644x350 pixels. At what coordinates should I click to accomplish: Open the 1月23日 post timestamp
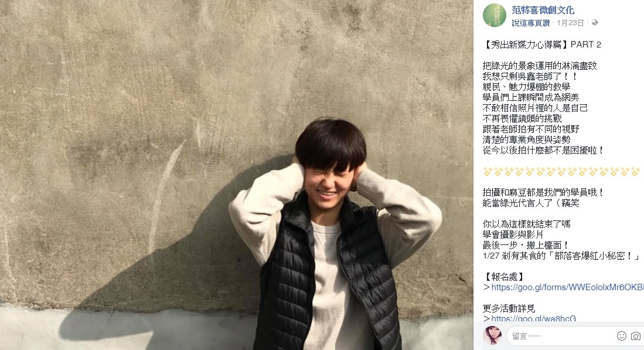click(x=570, y=23)
